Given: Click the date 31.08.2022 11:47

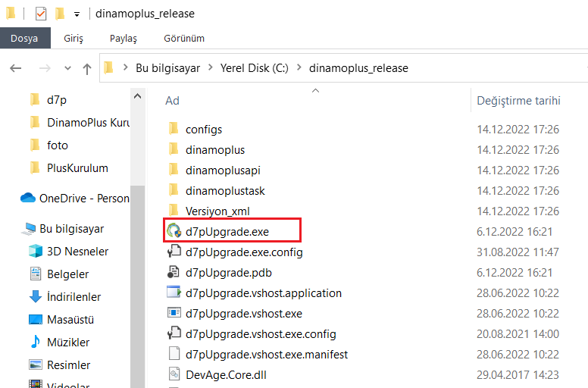Looking at the screenshot, I should (518, 252).
